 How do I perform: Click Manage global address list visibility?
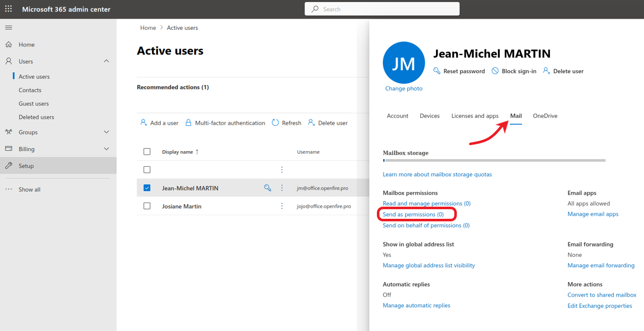(429, 265)
